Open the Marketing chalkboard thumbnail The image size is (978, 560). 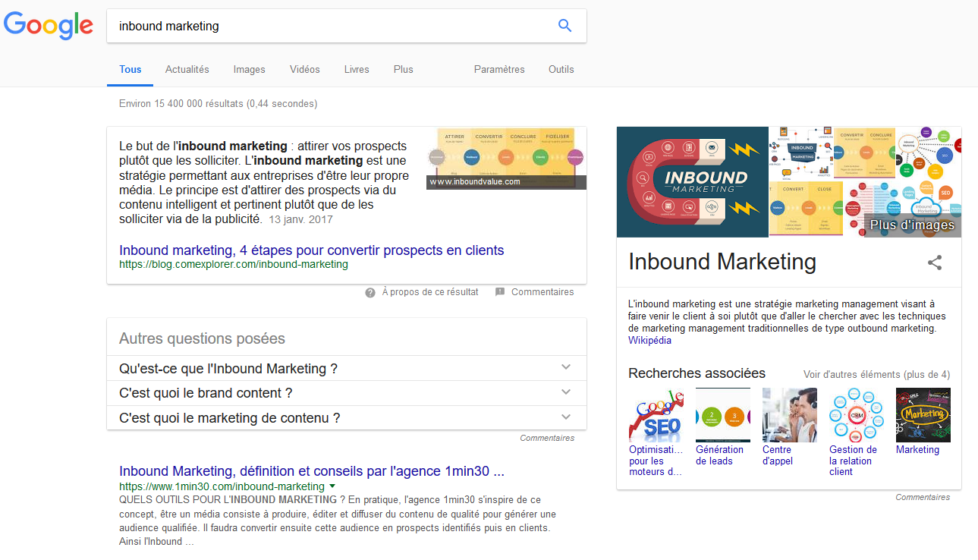coord(923,415)
